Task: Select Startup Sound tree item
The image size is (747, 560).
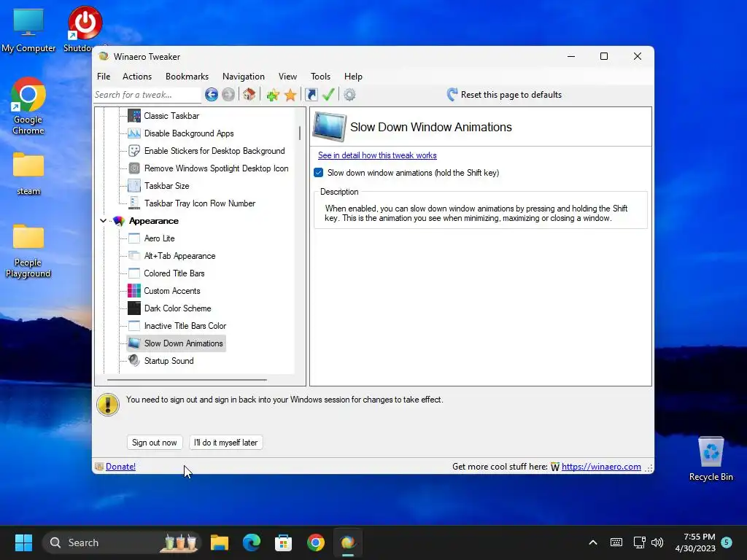Action: click(x=169, y=361)
